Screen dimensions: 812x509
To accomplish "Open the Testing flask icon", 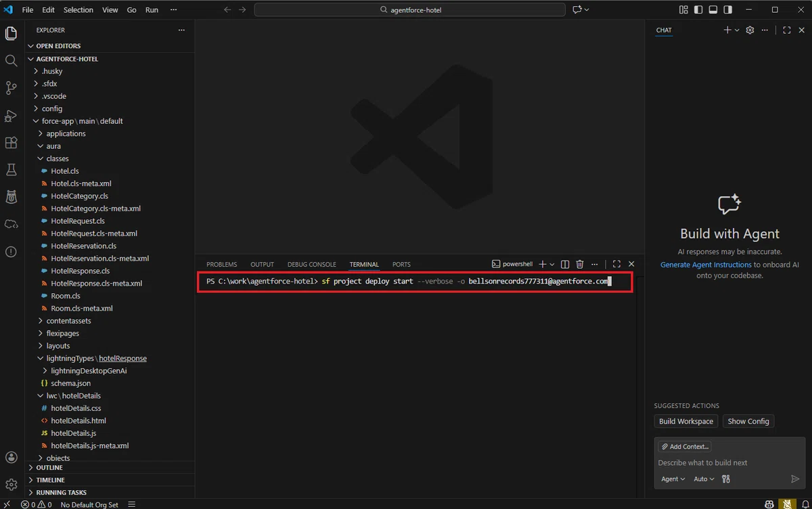I will [11, 169].
